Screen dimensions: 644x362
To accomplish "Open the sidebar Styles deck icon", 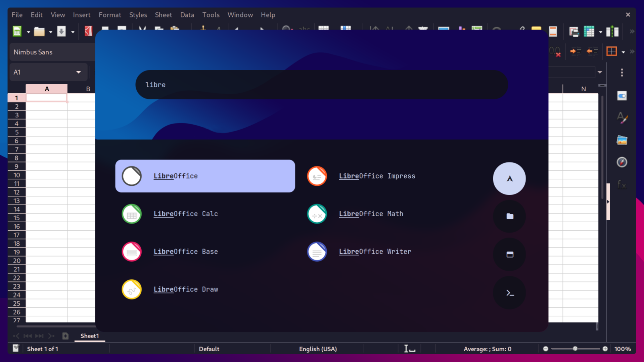I will point(622,118).
